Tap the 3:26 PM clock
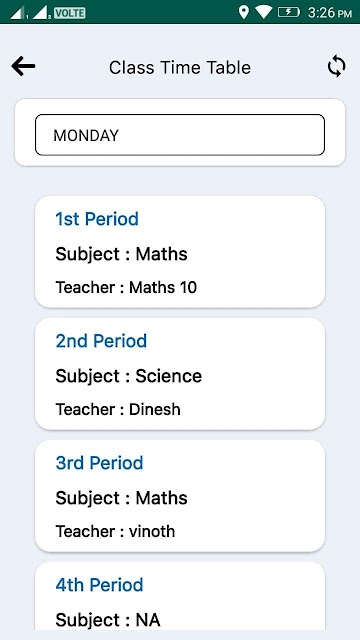 [329, 13]
